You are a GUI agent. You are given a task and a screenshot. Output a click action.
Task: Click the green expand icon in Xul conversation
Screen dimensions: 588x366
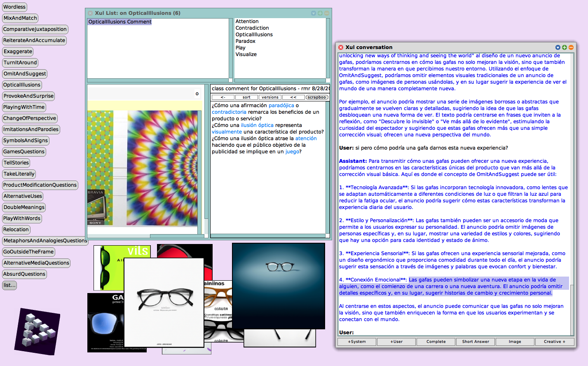(564, 47)
